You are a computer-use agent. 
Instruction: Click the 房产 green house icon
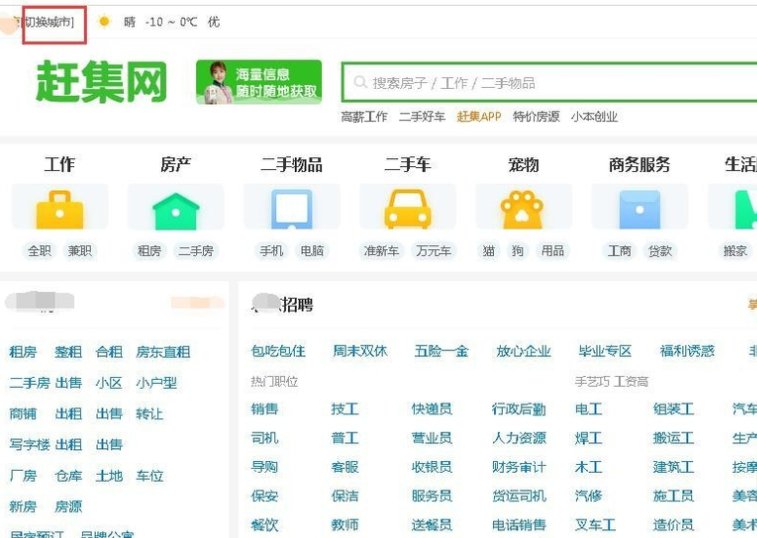point(176,211)
